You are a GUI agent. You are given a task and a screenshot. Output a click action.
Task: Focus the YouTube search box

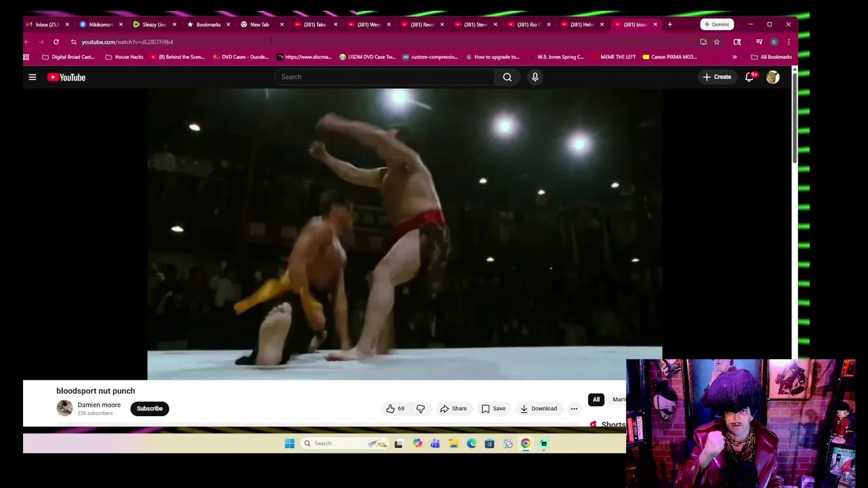coord(385,77)
